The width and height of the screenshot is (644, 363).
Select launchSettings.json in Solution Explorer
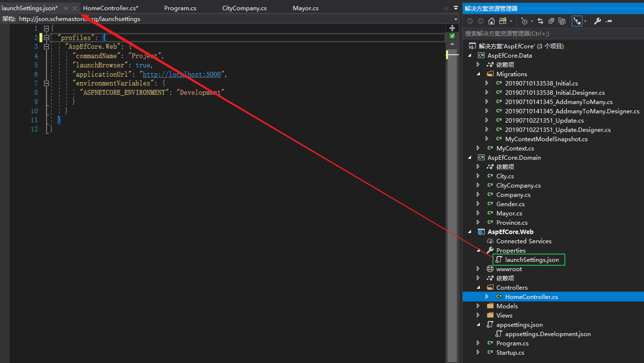(532, 260)
